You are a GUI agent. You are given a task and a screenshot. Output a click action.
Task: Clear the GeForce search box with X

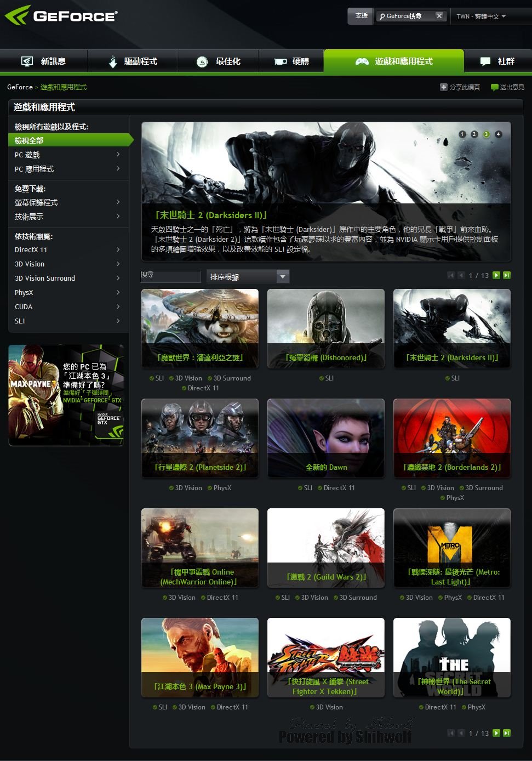click(439, 16)
